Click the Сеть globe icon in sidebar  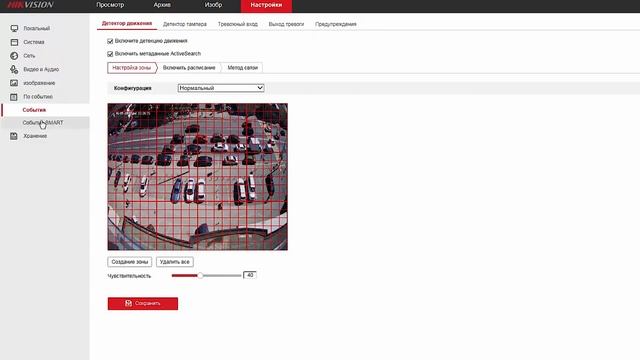point(14,56)
